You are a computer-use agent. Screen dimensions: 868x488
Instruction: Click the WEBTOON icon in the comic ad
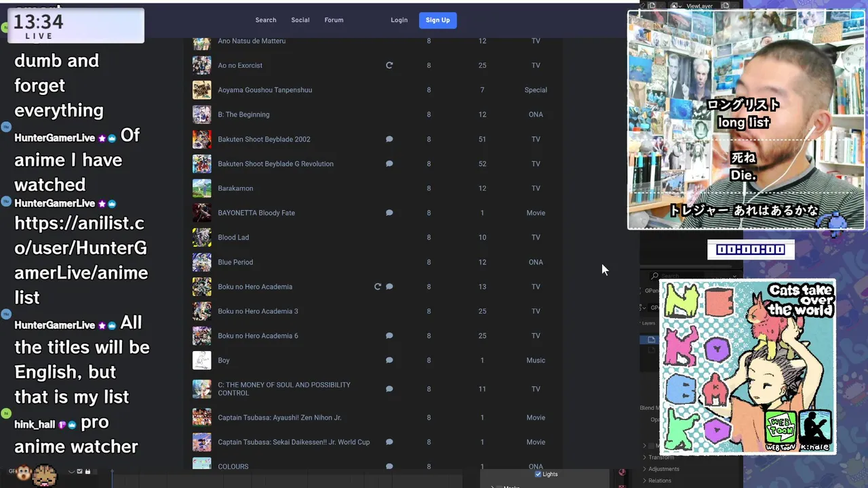pyautogui.click(x=780, y=430)
